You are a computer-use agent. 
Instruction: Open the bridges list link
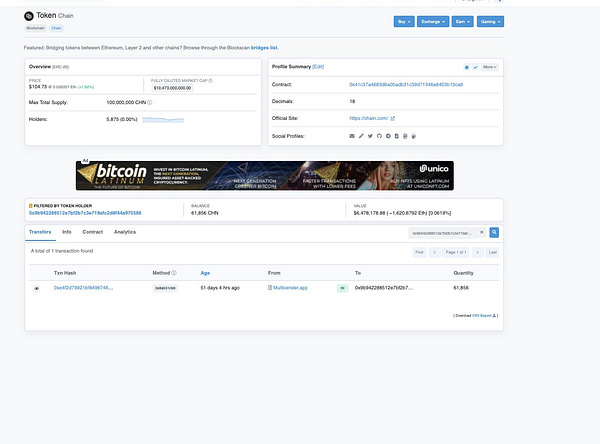pyautogui.click(x=264, y=48)
